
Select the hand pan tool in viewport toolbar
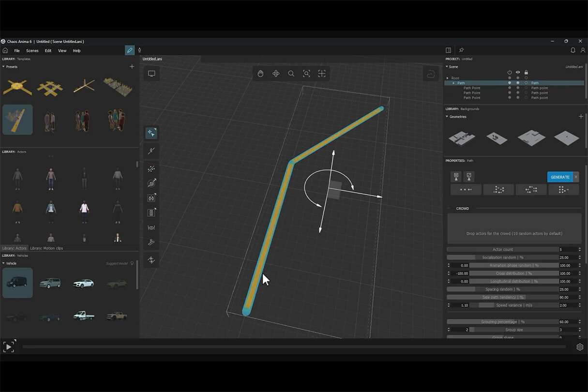click(260, 74)
